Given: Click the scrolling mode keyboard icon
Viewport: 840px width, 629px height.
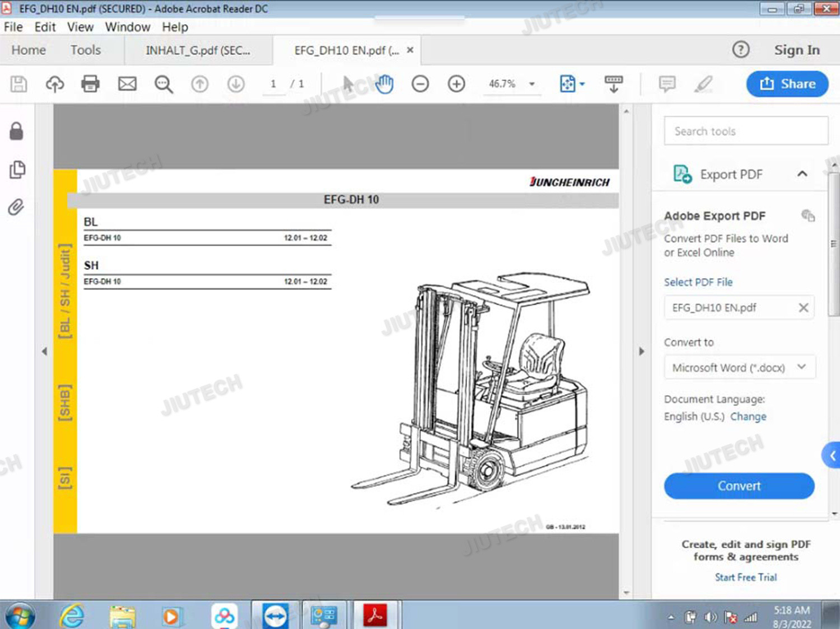Looking at the screenshot, I should pyautogui.click(x=613, y=84).
